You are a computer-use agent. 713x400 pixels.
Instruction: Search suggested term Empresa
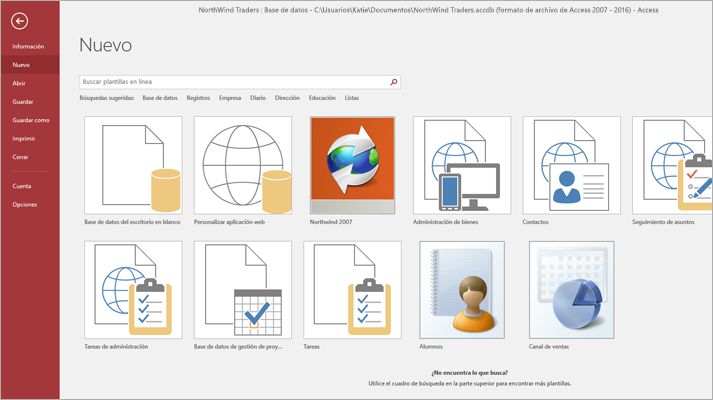(230, 98)
